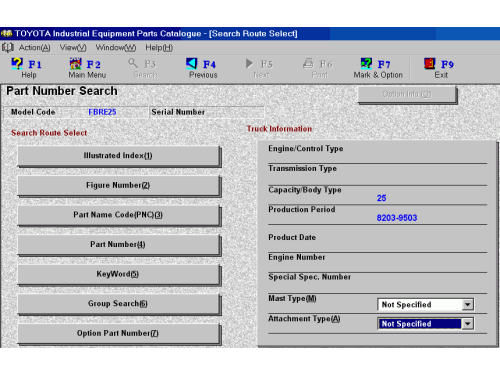Viewport: 500px width, 375px height.
Task: Click the Special Spec. Number label
Action: [310, 277]
